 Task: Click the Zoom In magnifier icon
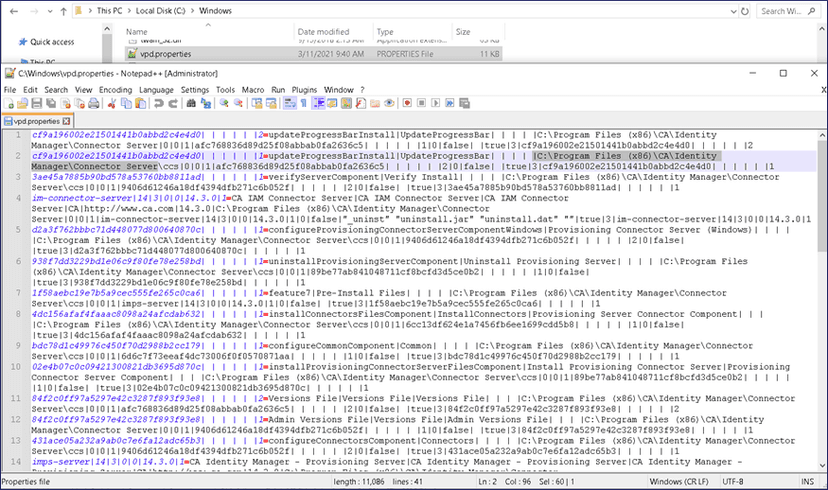(x=224, y=103)
